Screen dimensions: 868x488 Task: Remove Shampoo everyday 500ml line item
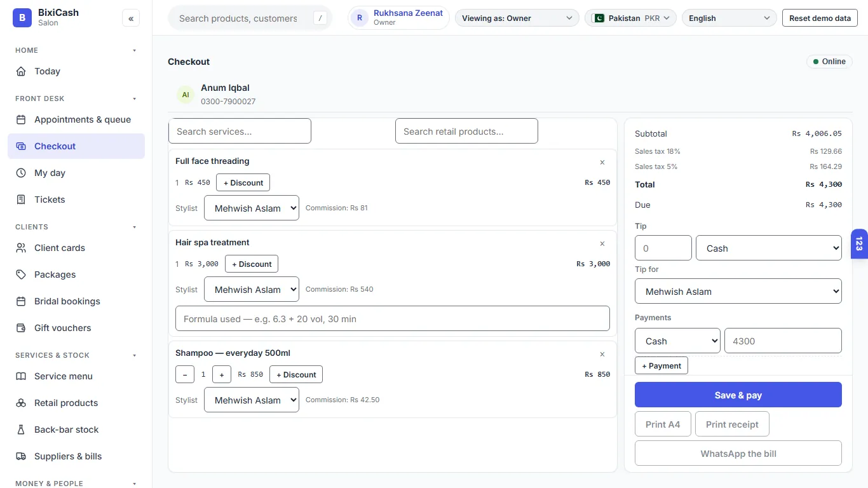click(x=602, y=355)
